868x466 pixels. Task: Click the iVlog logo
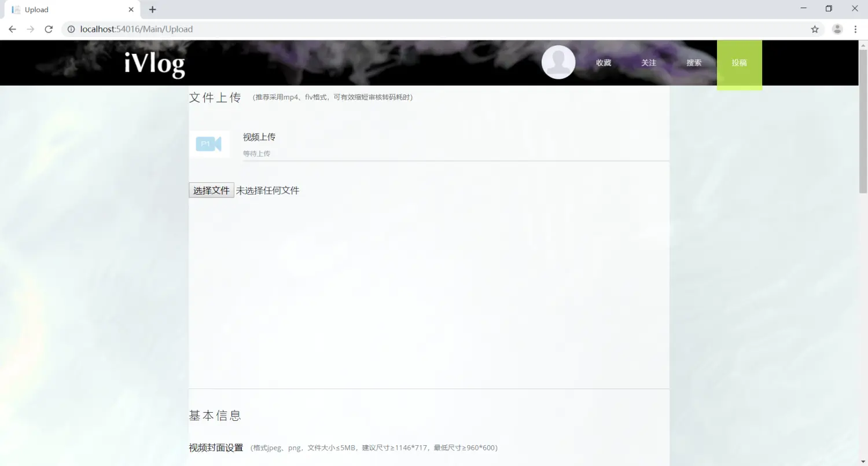(155, 64)
